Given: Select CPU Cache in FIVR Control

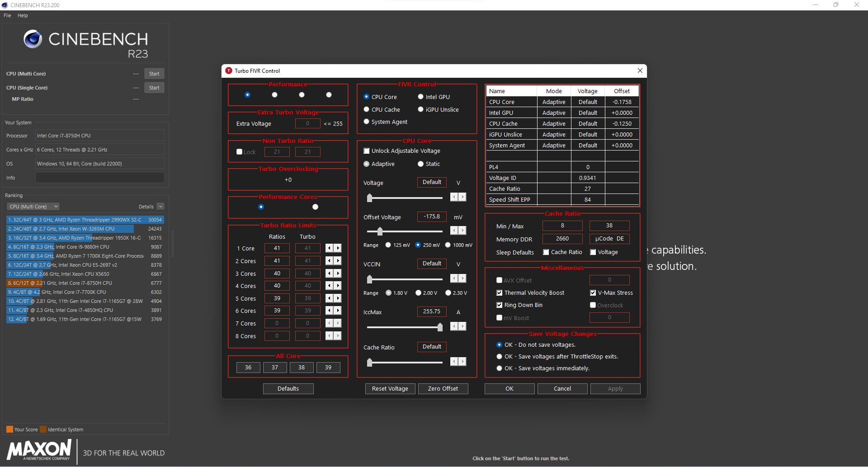Looking at the screenshot, I should click(367, 109).
